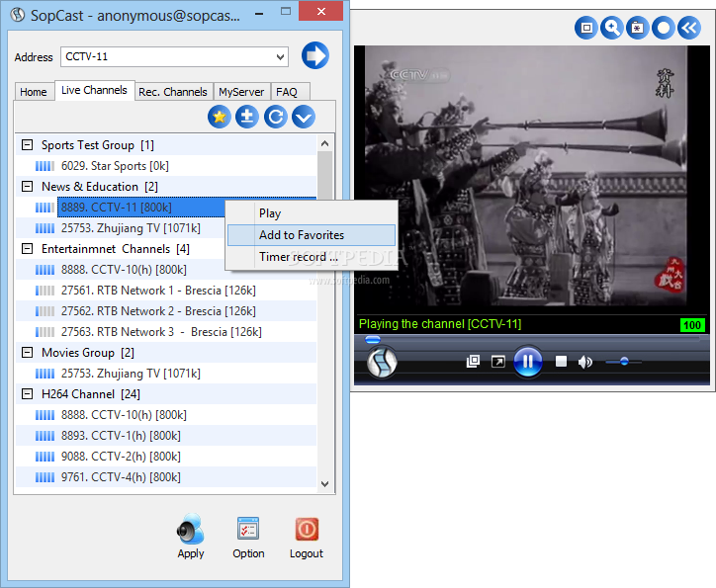Select 27563. RTB Network 3 - Brescia

tap(161, 332)
